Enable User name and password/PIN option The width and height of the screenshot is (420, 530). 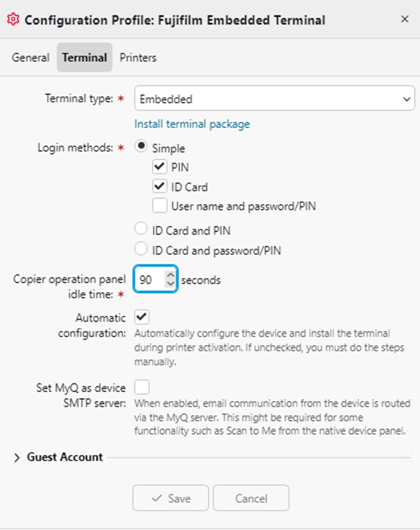160,206
